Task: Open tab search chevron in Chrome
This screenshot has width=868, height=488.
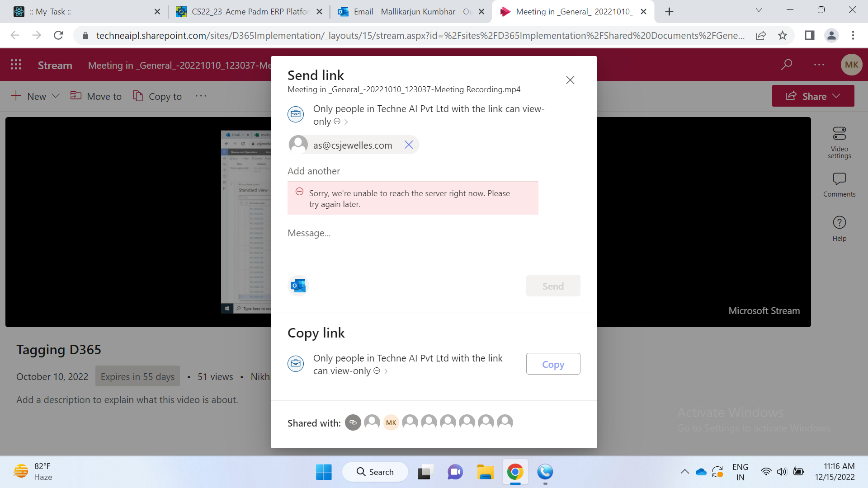Action: pos(759,10)
